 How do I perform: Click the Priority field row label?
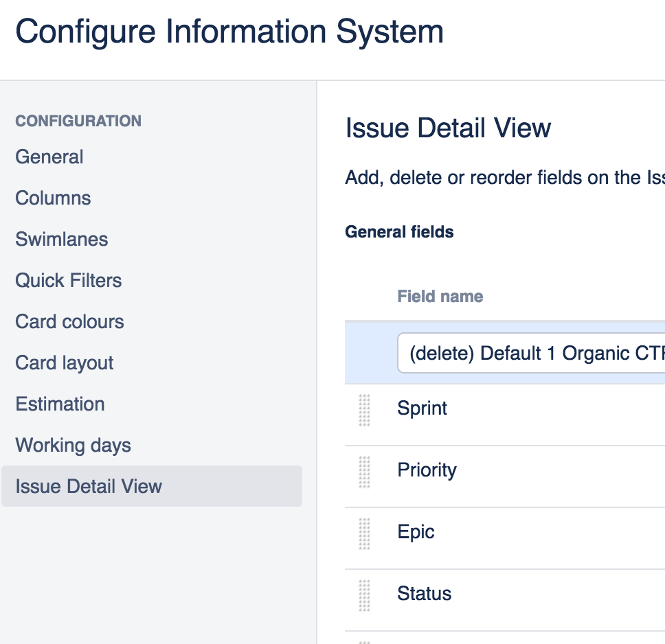[x=427, y=470]
